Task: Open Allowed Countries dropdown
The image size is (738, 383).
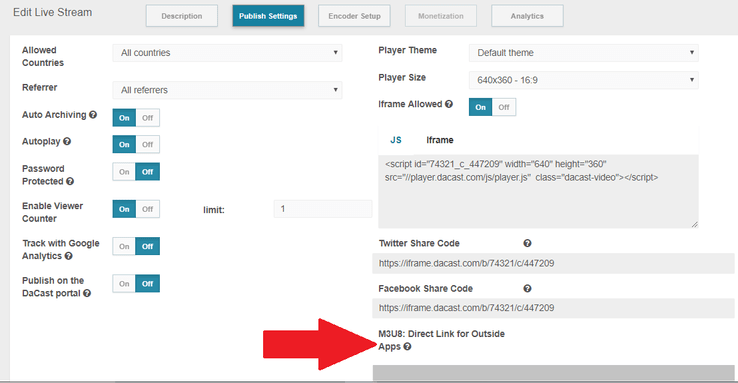Action: click(x=227, y=53)
